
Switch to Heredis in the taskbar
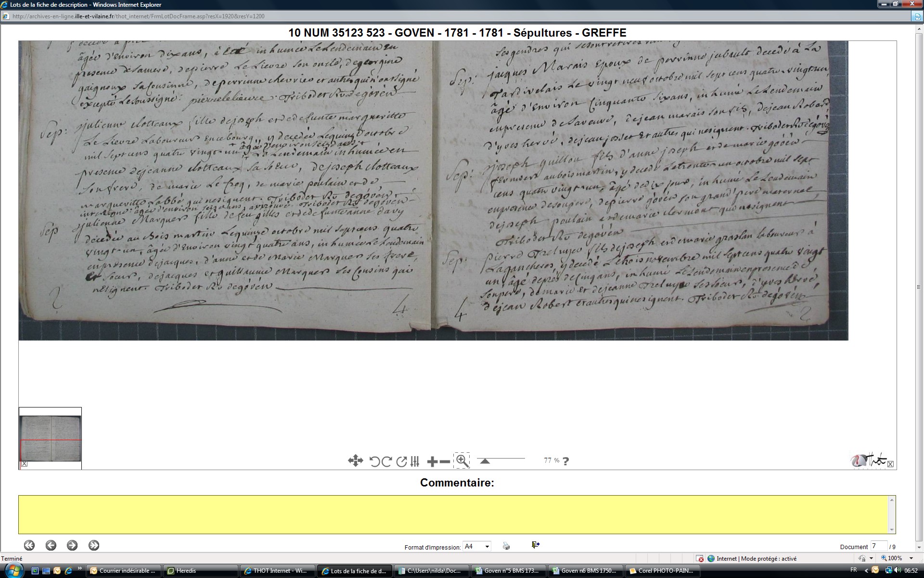click(200, 571)
